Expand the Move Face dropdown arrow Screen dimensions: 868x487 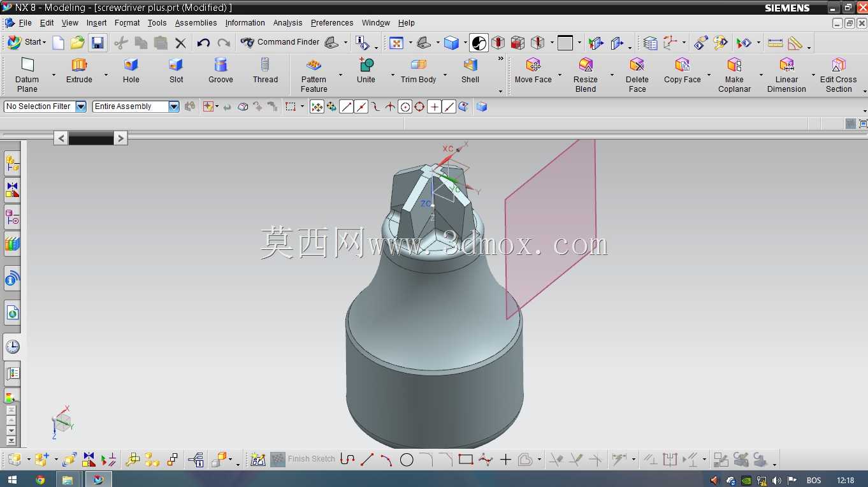pyautogui.click(x=560, y=75)
